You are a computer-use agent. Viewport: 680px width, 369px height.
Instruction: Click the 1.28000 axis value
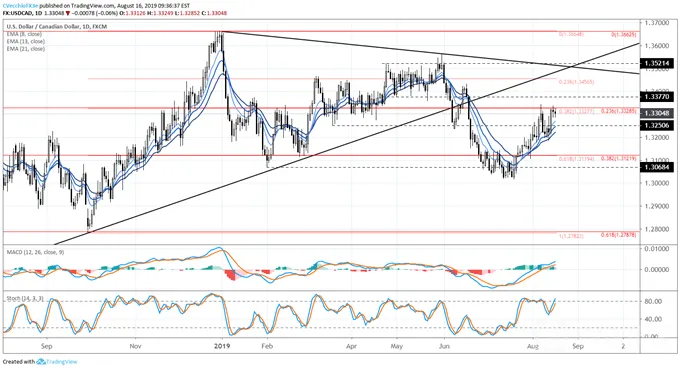(657, 229)
